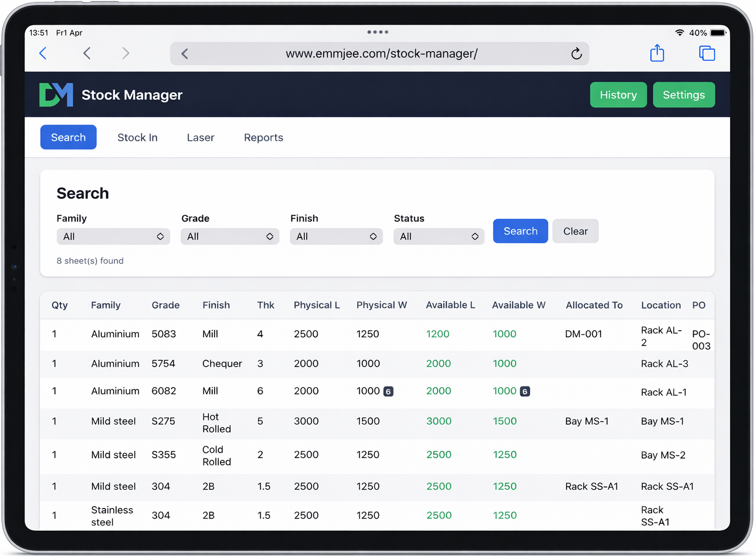Tap the gray forward-page arrow

pos(126,53)
